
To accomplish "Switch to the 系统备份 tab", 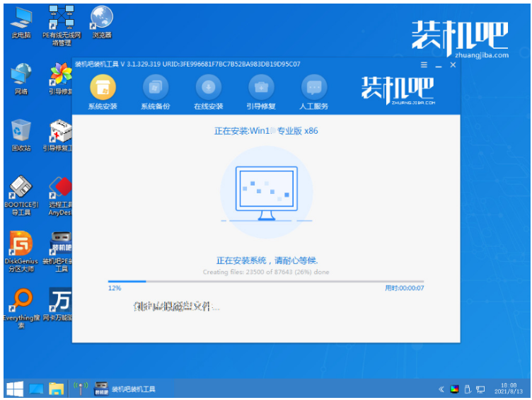I will click(x=156, y=88).
